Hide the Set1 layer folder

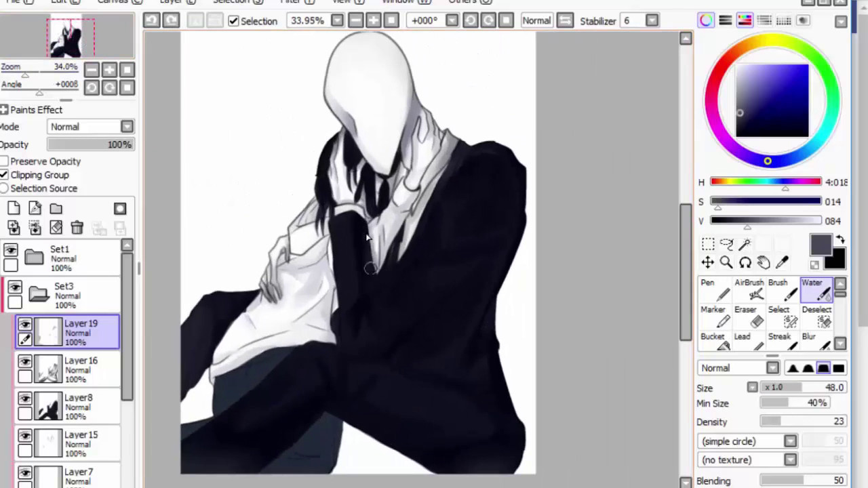pyautogui.click(x=11, y=251)
